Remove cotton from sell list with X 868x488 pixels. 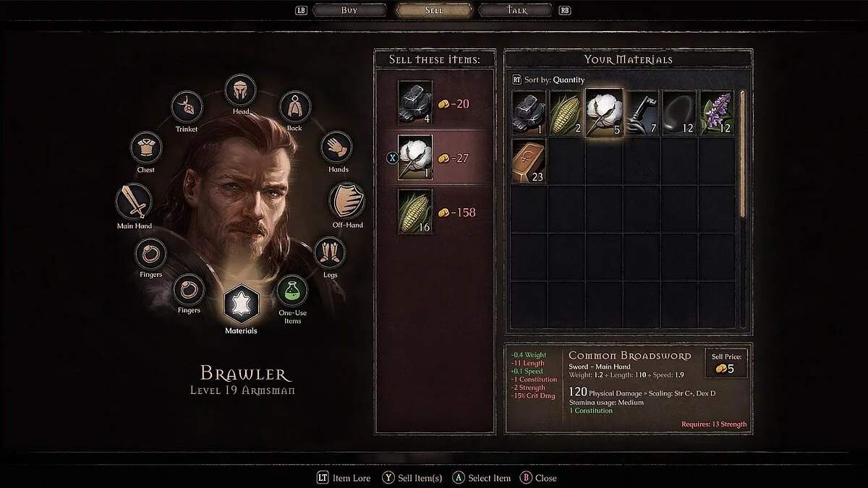[391, 158]
